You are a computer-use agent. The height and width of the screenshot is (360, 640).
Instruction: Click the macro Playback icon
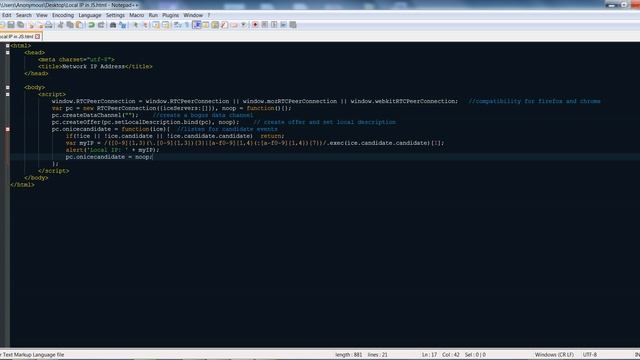click(274, 25)
